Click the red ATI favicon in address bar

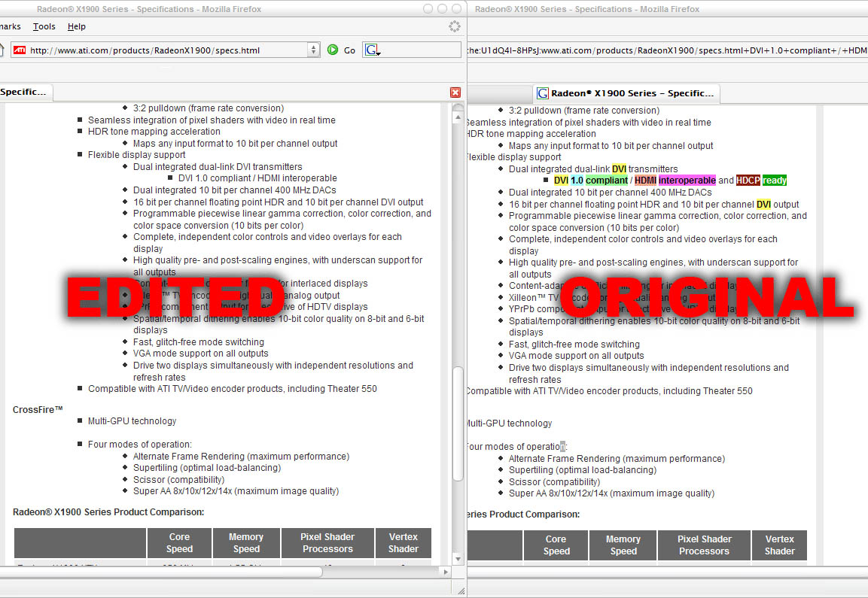pyautogui.click(x=20, y=50)
